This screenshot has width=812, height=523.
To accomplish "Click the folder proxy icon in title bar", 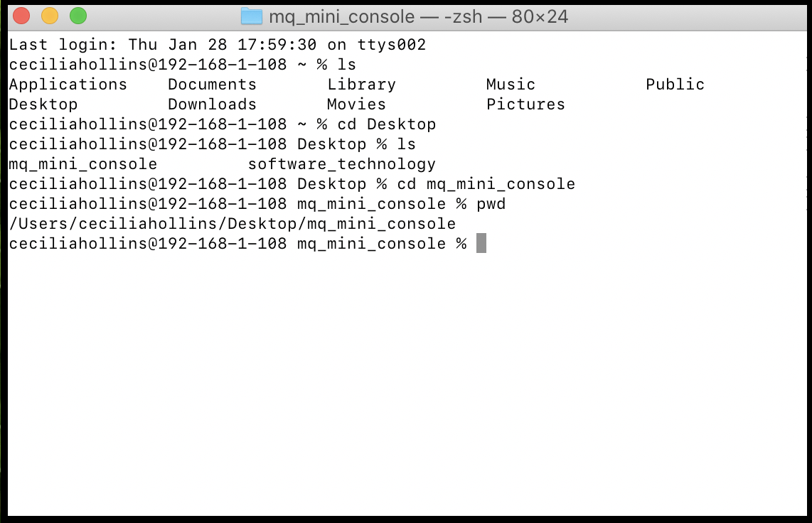I will click(252, 16).
